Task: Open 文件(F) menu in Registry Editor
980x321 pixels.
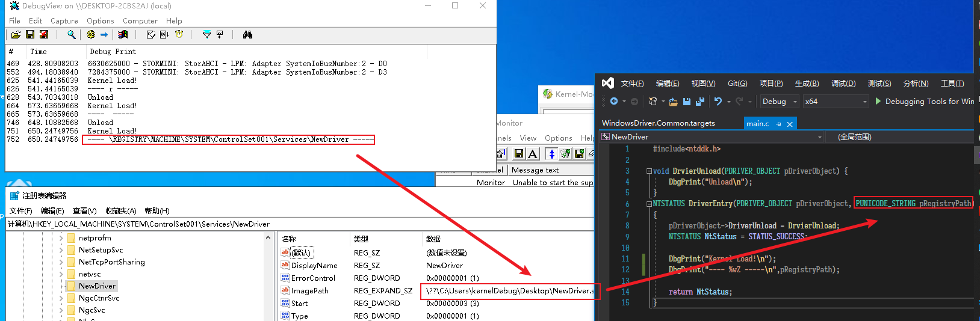Action: 20,211
